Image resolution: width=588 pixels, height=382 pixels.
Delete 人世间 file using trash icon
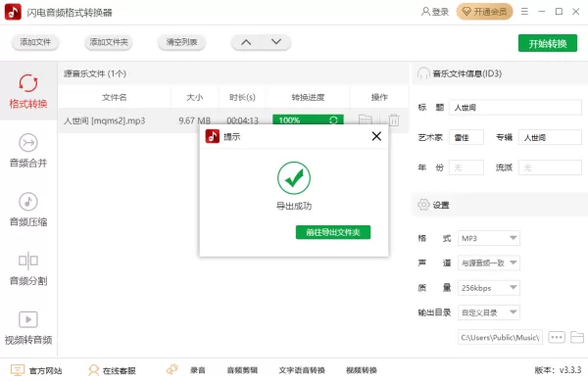[393, 119]
